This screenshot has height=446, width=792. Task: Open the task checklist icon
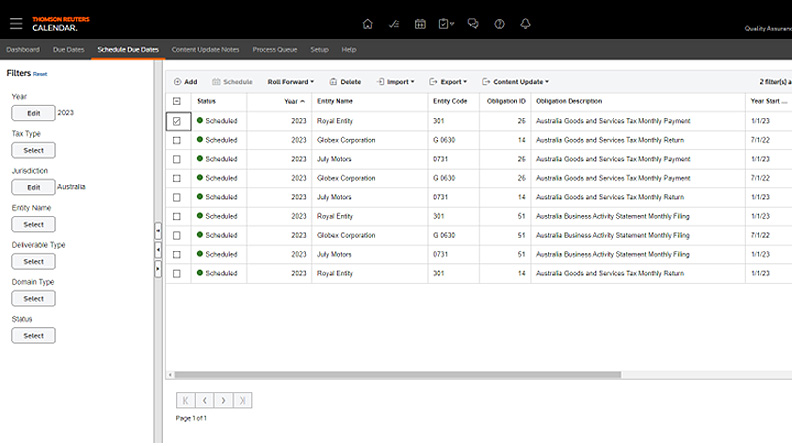394,23
